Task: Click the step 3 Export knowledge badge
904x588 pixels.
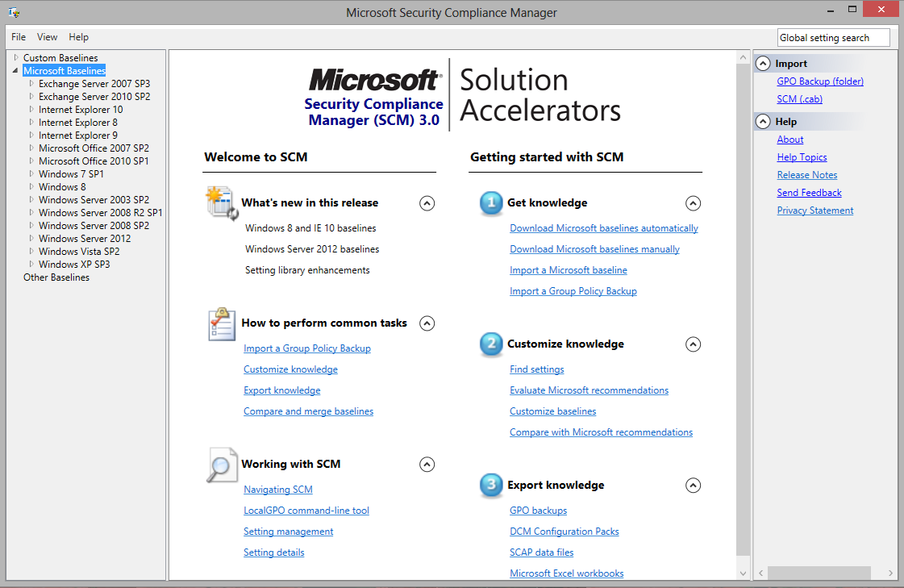Action: (491, 485)
